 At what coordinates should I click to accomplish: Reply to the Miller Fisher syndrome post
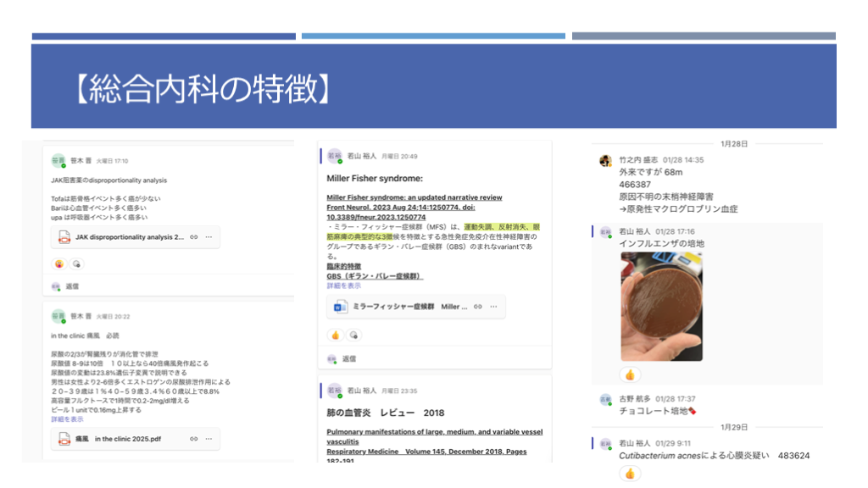(x=348, y=358)
